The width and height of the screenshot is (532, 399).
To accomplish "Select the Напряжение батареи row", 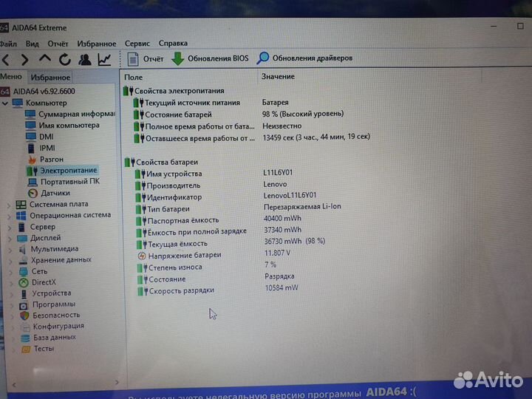I will (214, 255).
